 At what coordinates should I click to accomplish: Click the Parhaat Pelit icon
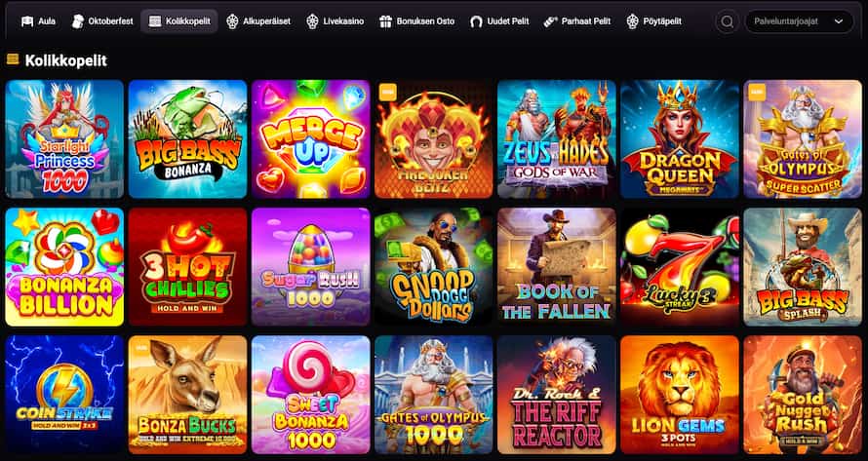(x=550, y=21)
